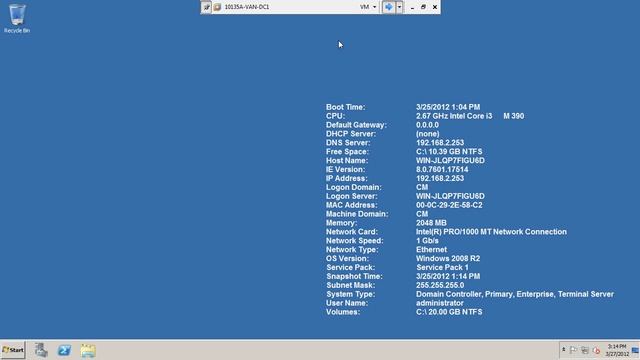Click the Show Desktop button
The image size is (640, 360).
[636, 350]
